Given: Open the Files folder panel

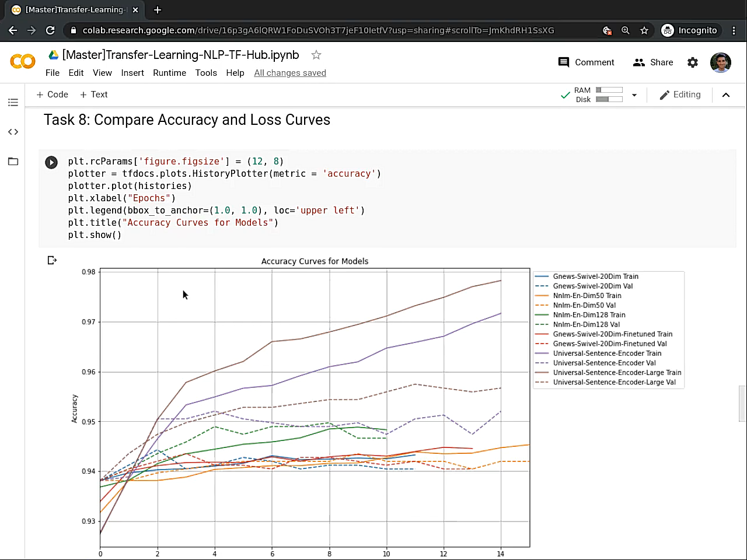Looking at the screenshot, I should [x=13, y=162].
